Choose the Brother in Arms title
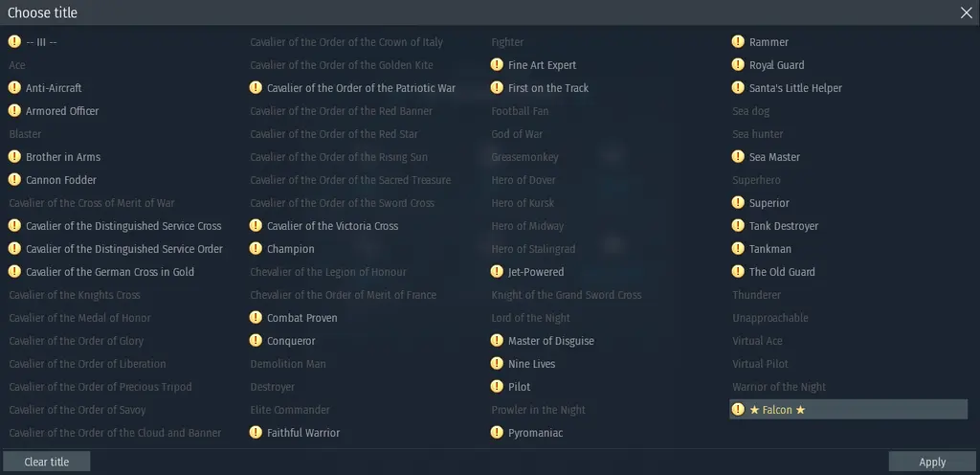The height and width of the screenshot is (475, 980). tap(63, 157)
